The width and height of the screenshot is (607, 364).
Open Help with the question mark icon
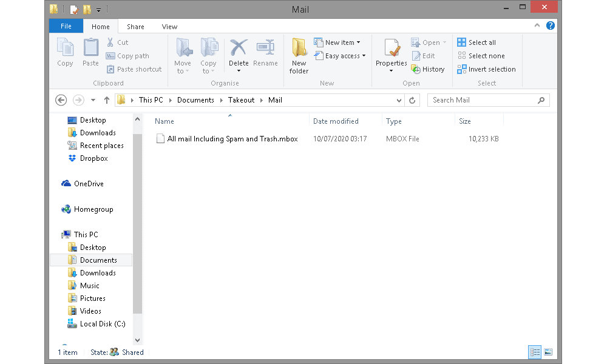coord(550,25)
